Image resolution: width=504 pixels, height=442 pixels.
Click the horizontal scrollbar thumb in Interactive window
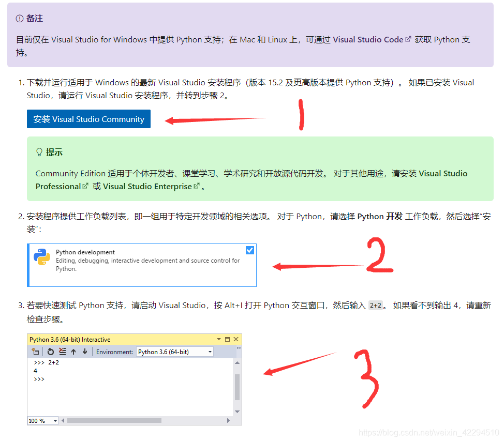[x=114, y=420]
